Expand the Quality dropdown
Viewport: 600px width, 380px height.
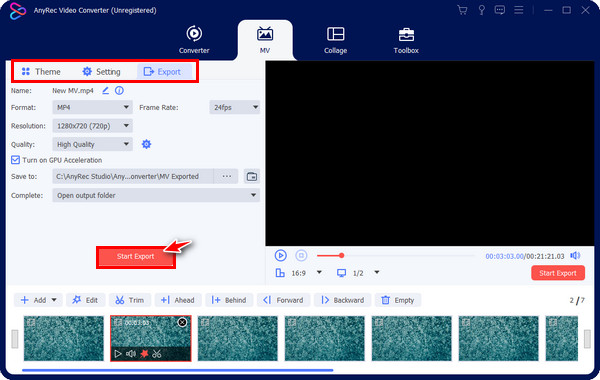(x=92, y=144)
